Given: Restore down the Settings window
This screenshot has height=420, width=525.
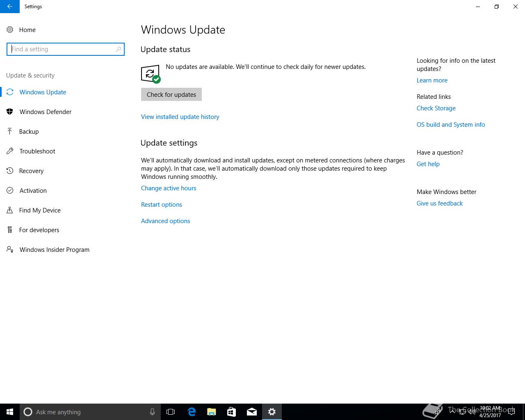Looking at the screenshot, I should pos(497,7).
